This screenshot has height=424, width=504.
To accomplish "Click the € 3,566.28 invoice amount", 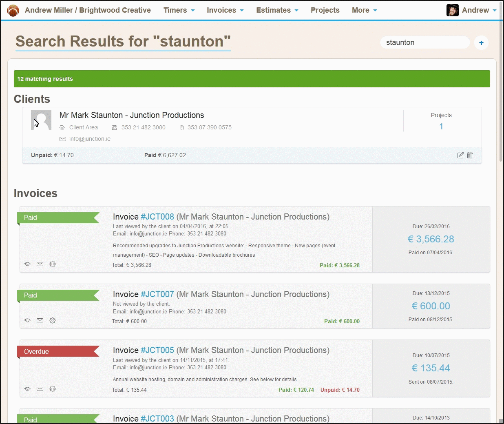I will (431, 239).
